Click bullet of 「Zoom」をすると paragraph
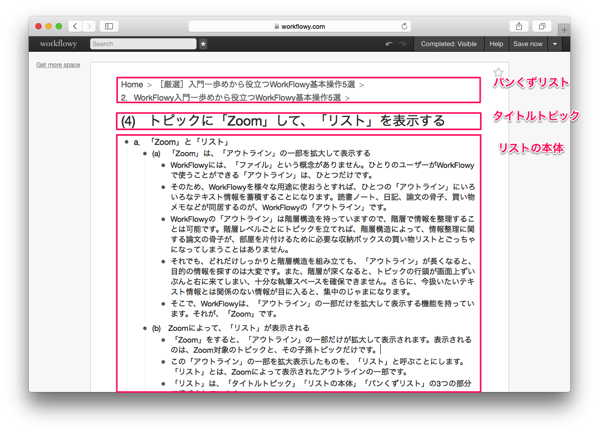 tap(163, 340)
